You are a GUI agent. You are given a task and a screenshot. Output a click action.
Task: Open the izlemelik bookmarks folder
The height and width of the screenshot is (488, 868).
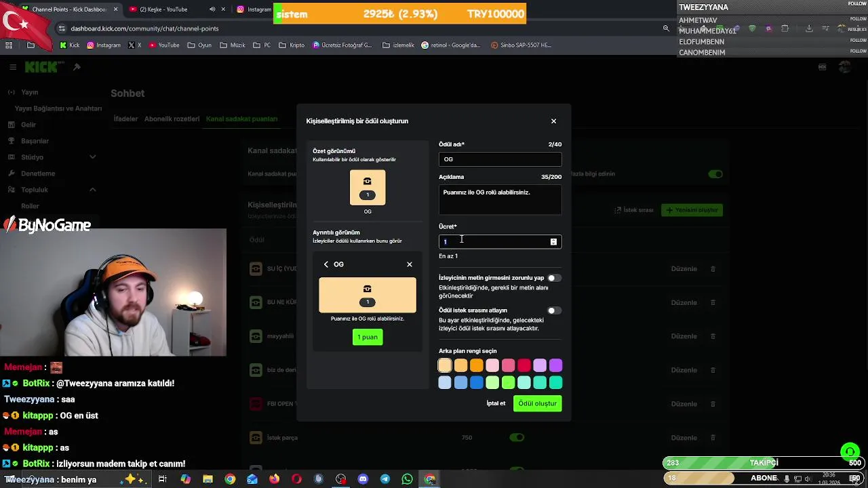[x=398, y=45]
